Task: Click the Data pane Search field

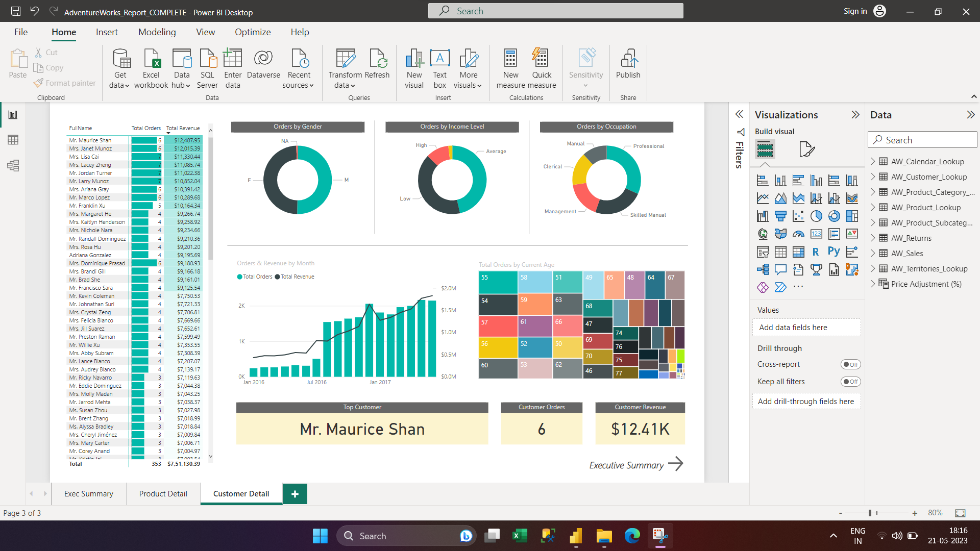Action: [x=922, y=140]
